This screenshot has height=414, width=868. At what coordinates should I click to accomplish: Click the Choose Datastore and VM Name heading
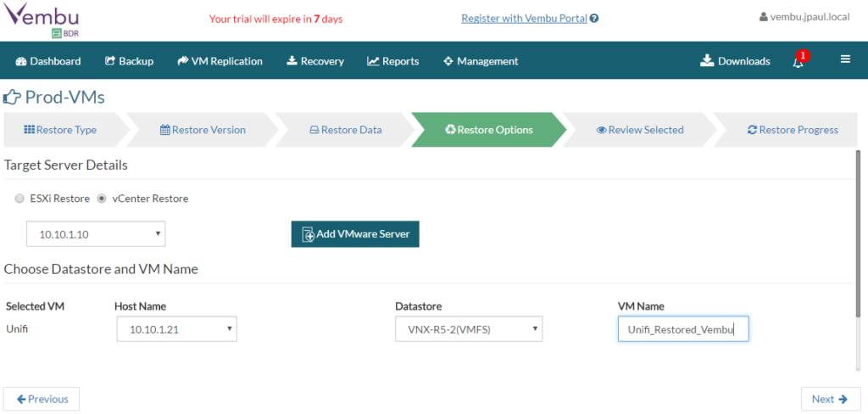[x=101, y=269]
